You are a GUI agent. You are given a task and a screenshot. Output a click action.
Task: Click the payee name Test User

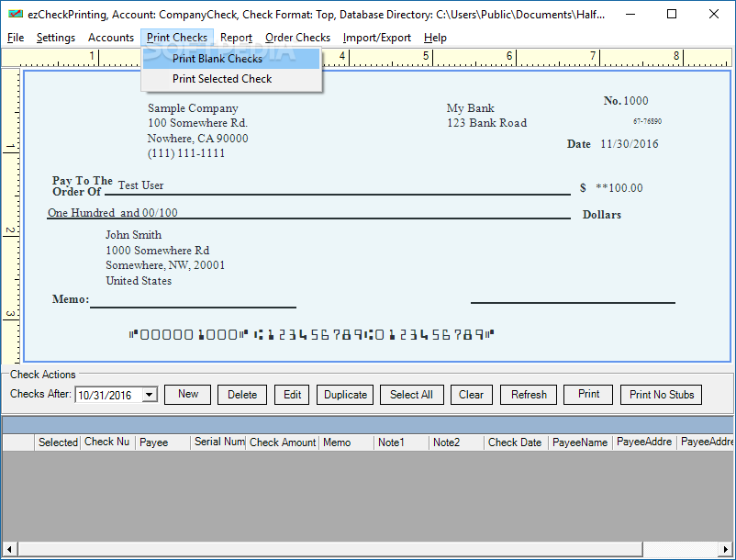(x=140, y=185)
